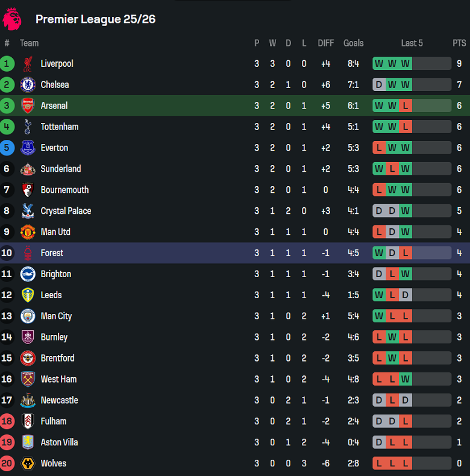Click the Goals column header
The image size is (470, 476).
pos(353,43)
